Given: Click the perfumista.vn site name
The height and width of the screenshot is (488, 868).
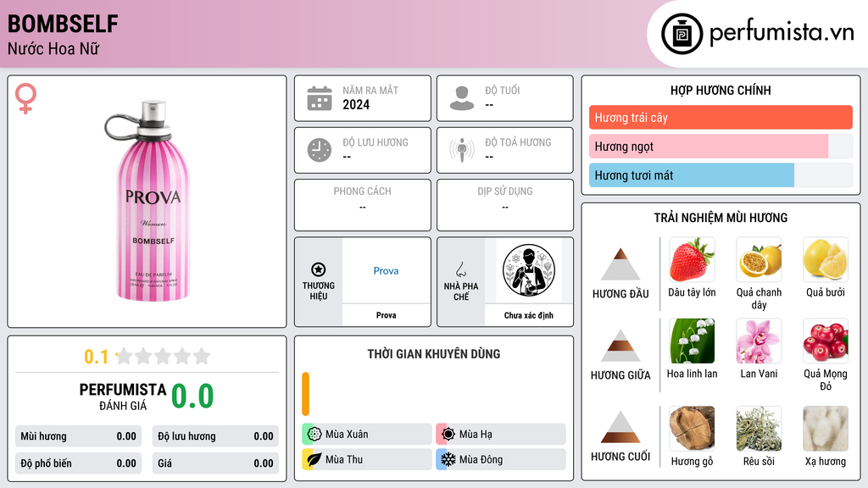Looking at the screenshot, I should click(x=782, y=32).
